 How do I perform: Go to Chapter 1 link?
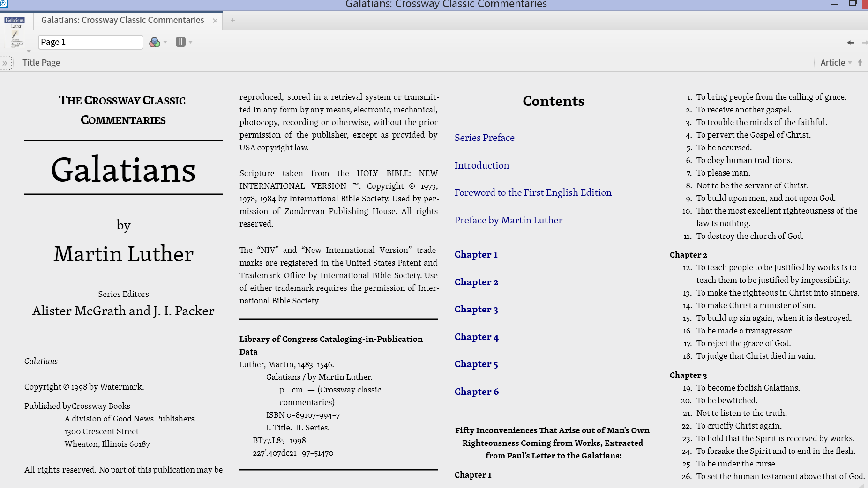(x=476, y=254)
